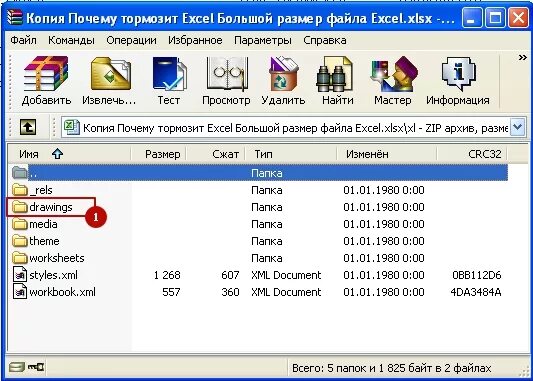The height and width of the screenshot is (381, 533).
Task: Sort by the Изменён column header
Action: (386, 154)
